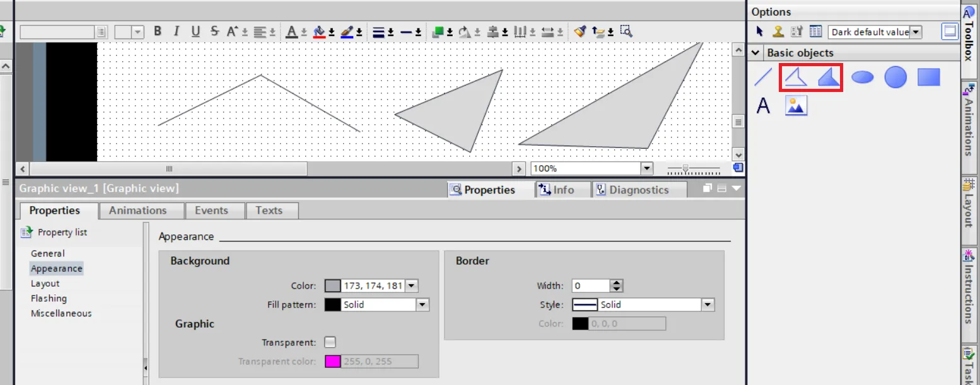Select the Ellipse tool in Basic objects
The width and height of the screenshot is (980, 385).
click(862, 78)
